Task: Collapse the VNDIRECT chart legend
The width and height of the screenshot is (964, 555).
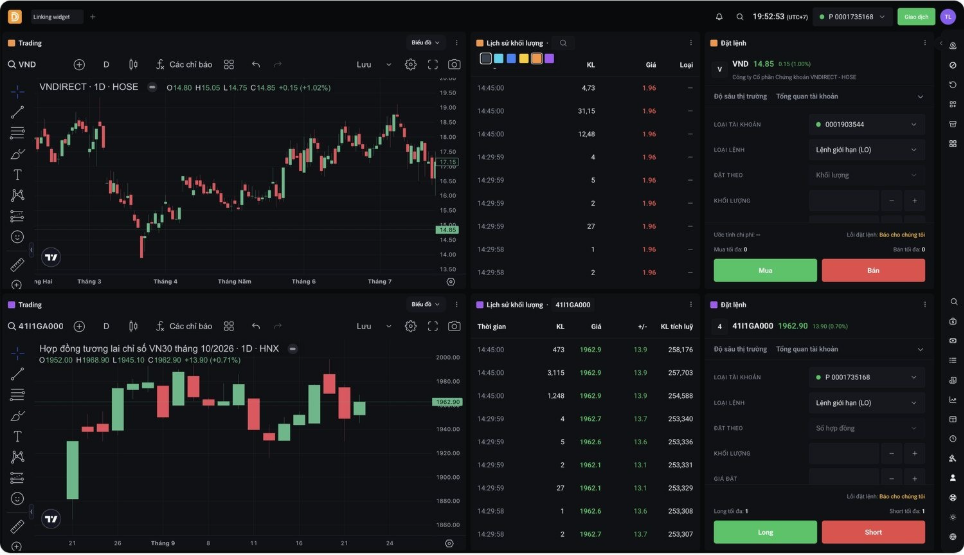Action: pyautogui.click(x=152, y=87)
